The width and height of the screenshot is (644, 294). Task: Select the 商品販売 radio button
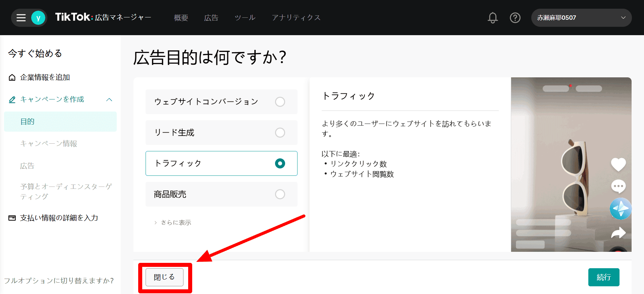pyautogui.click(x=280, y=194)
